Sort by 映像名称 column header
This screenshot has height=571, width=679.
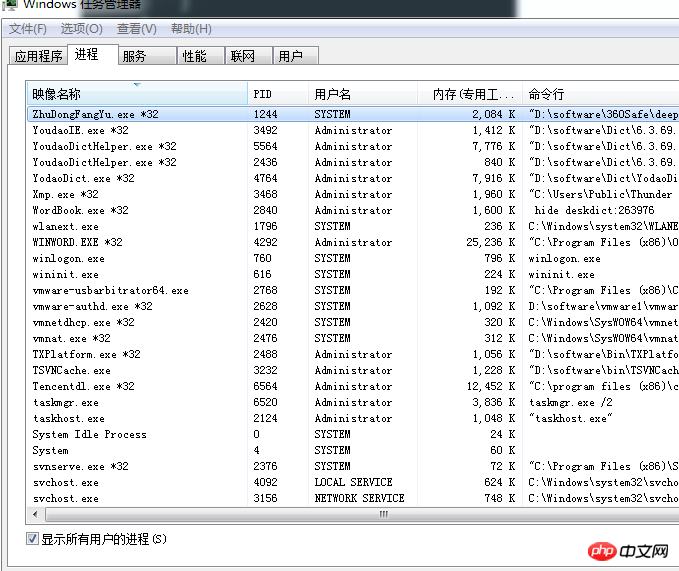137,94
